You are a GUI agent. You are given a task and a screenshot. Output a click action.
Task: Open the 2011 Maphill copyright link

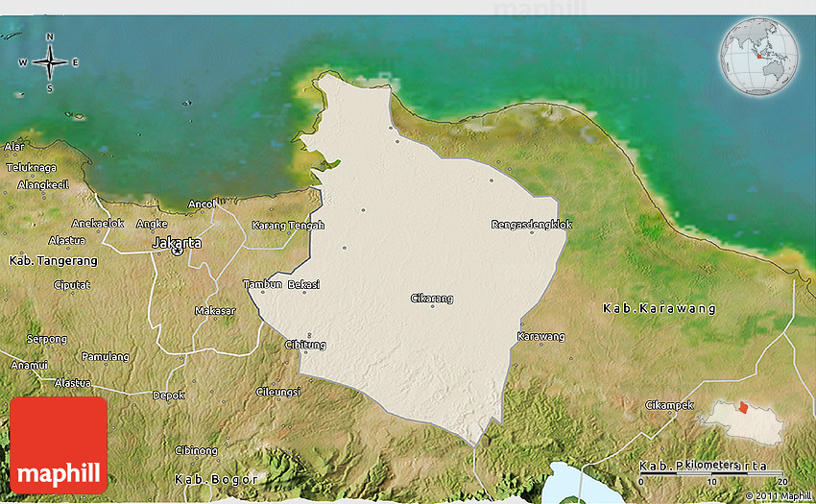tap(778, 495)
